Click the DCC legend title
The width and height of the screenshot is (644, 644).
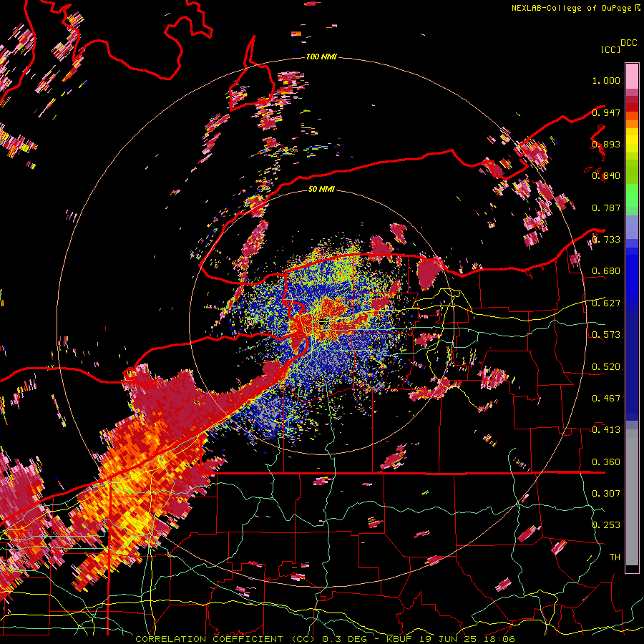[628, 43]
